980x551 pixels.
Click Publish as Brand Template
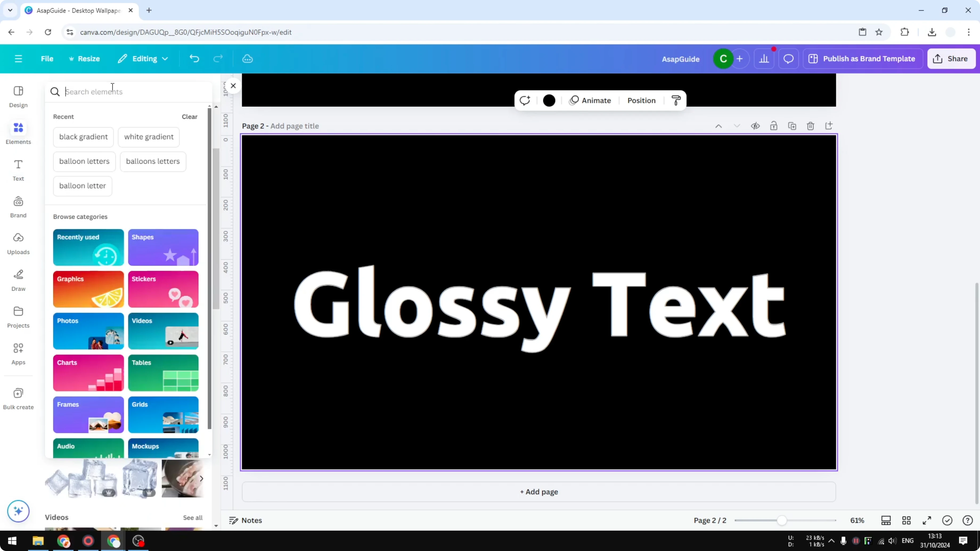(863, 59)
